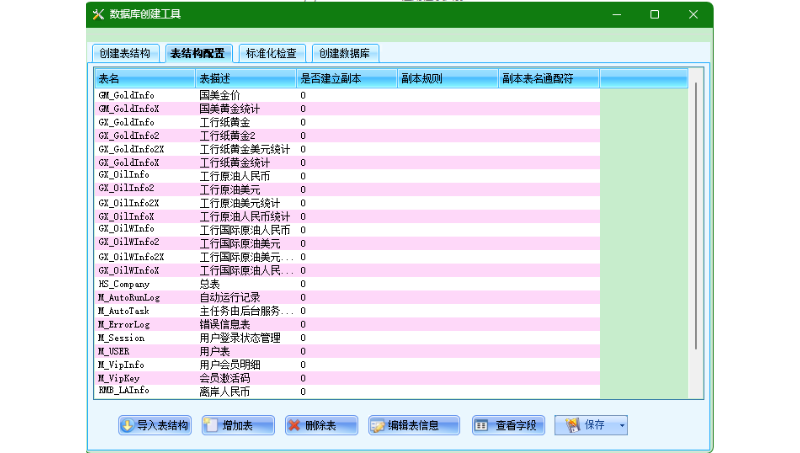Switch to the 创建表结构 tab
This screenshot has width=800, height=453.
(x=125, y=53)
